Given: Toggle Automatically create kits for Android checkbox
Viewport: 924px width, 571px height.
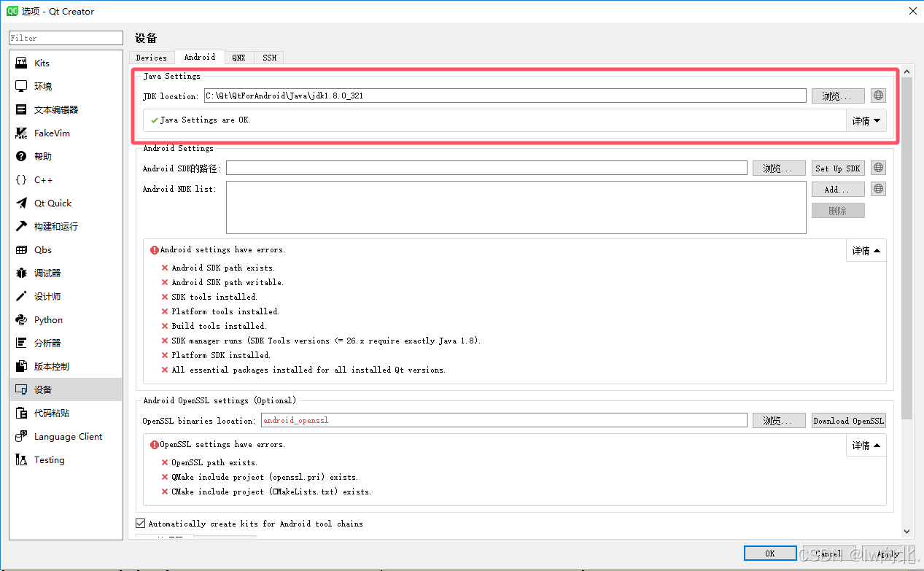Looking at the screenshot, I should click(141, 524).
